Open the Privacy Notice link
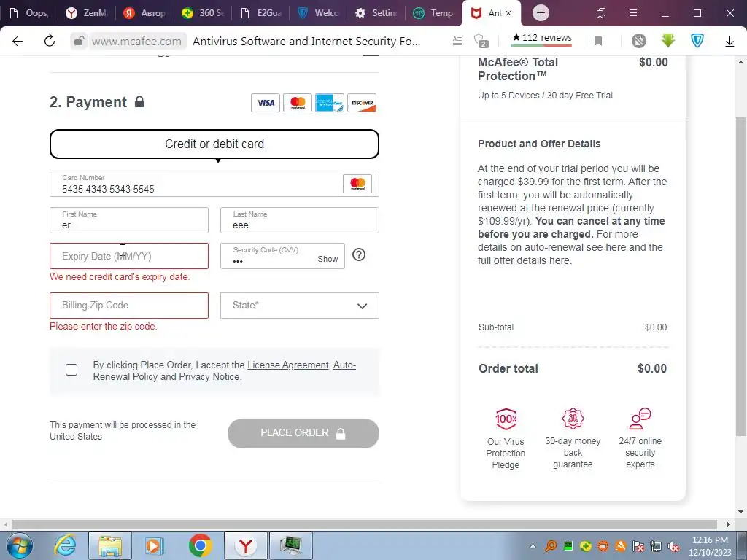Screen dimensions: 747x560 click(209, 377)
